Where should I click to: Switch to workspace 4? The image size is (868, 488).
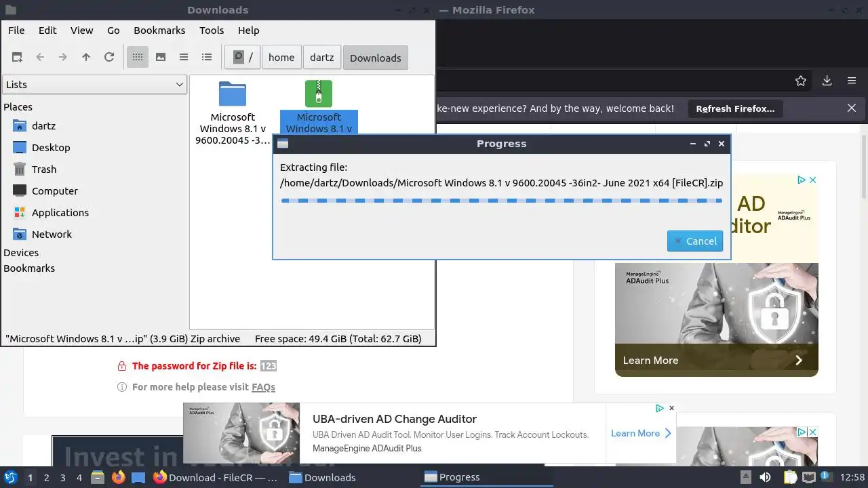[79, 478]
